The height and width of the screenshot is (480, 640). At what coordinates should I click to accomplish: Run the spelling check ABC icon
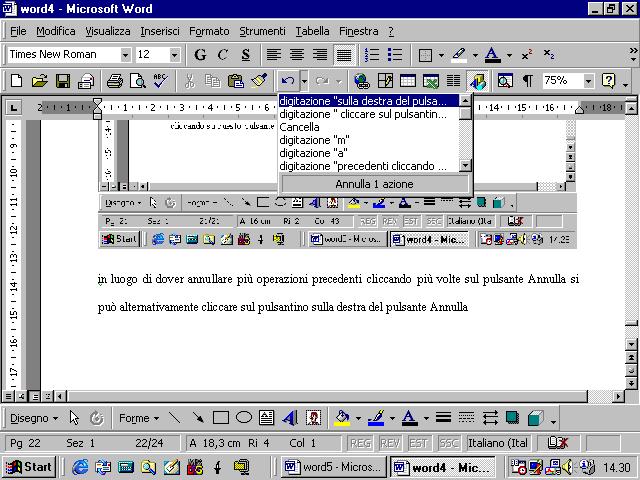tap(160, 81)
